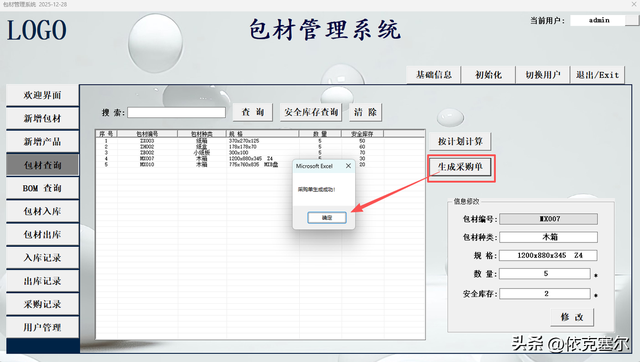Click the 包材种类 field showing 木箱
Image resolution: width=640 pixels, height=362 pixels.
click(549, 237)
